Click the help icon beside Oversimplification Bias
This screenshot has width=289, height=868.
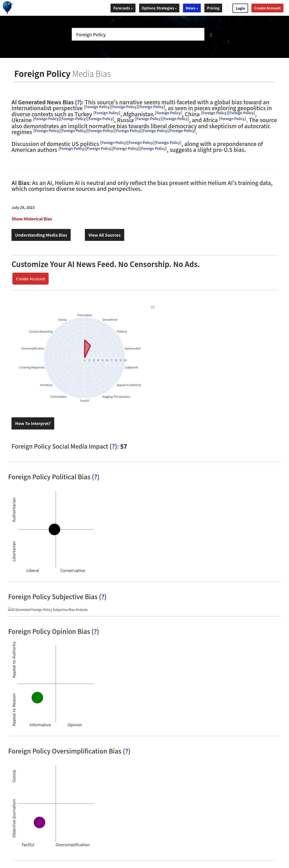coord(126,752)
